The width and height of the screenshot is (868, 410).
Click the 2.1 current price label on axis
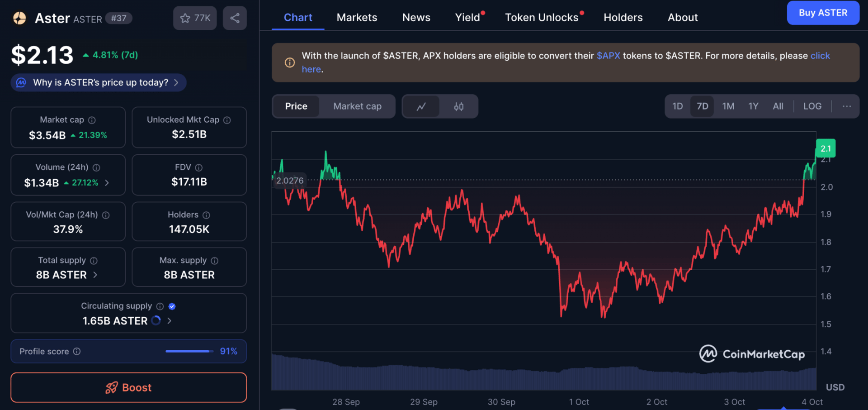[x=826, y=148]
